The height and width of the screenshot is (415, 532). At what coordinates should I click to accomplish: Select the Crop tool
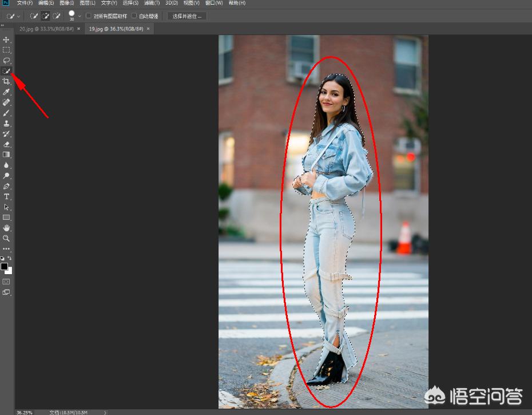[6, 81]
